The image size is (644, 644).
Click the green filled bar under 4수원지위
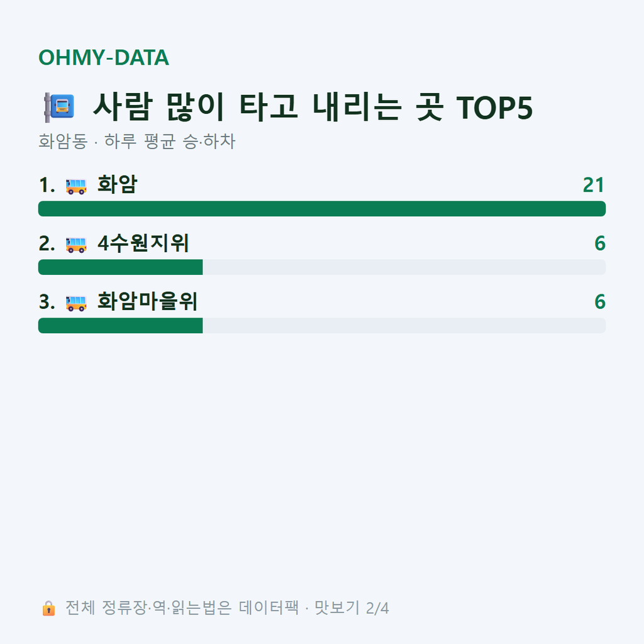point(120,267)
